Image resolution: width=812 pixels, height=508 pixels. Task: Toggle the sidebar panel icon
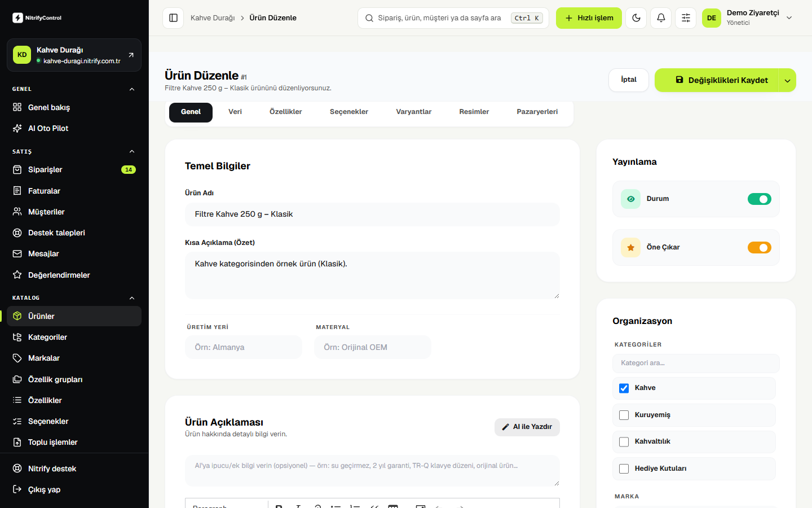(173, 18)
